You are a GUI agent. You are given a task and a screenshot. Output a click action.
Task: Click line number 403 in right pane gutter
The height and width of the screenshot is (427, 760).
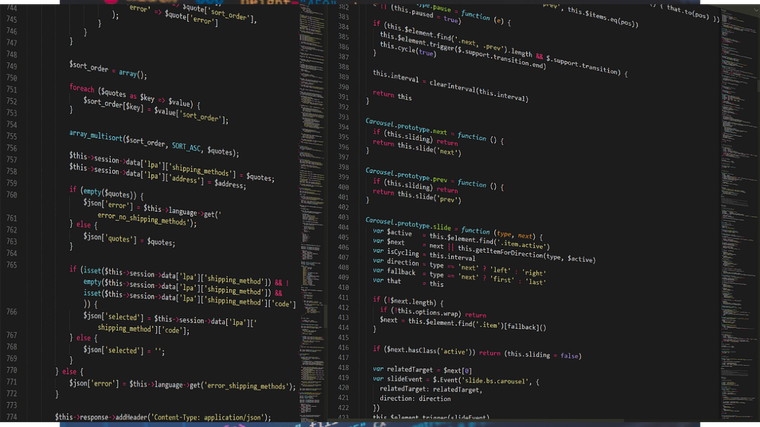[343, 217]
